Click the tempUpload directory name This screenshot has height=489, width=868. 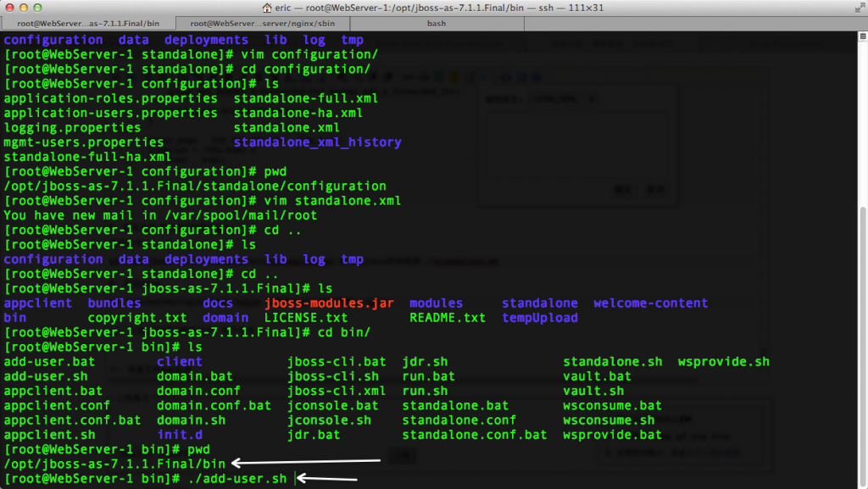(x=539, y=318)
